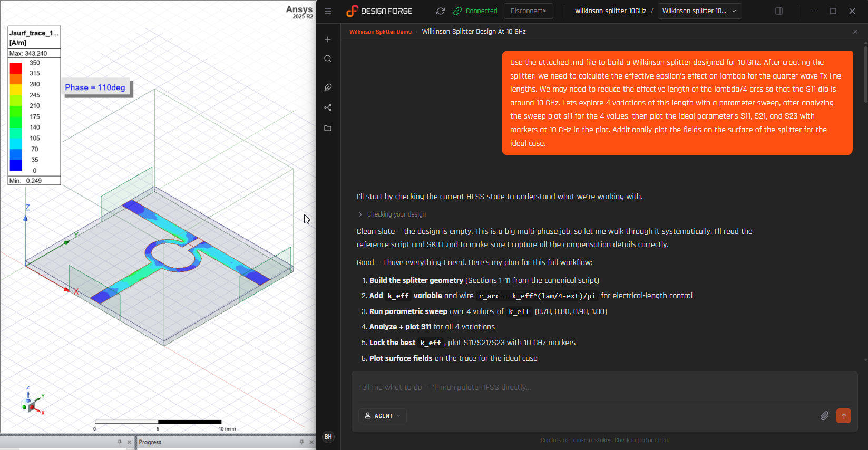
Task: Close the left Ansys bottom panel
Action: tap(129, 442)
